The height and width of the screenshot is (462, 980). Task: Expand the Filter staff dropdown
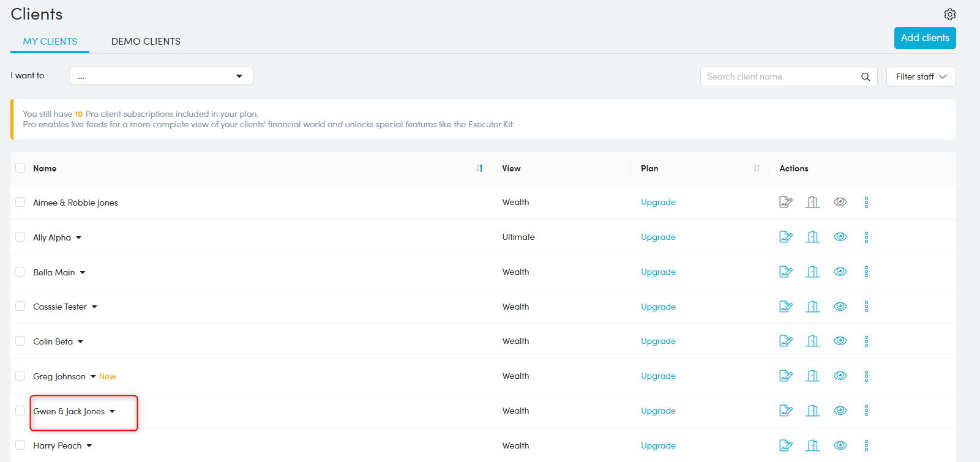(921, 76)
